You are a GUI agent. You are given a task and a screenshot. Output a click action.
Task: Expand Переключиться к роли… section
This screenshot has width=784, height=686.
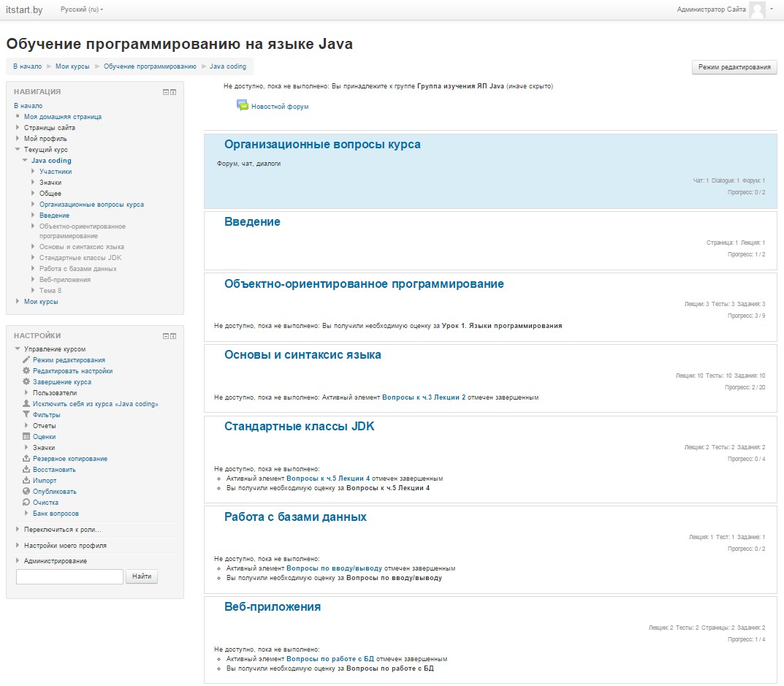coord(18,530)
